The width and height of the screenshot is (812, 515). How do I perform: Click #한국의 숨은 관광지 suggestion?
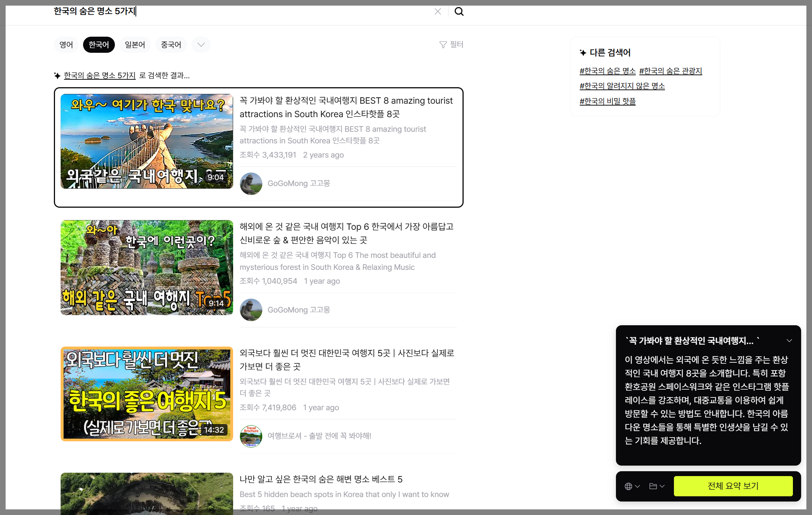pyautogui.click(x=670, y=71)
